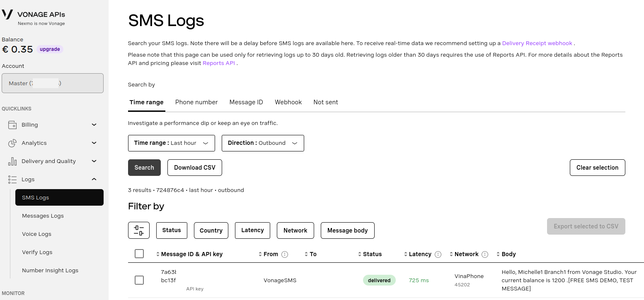This screenshot has width=644, height=300.
Task: Click the Search button
Action: [x=144, y=168]
